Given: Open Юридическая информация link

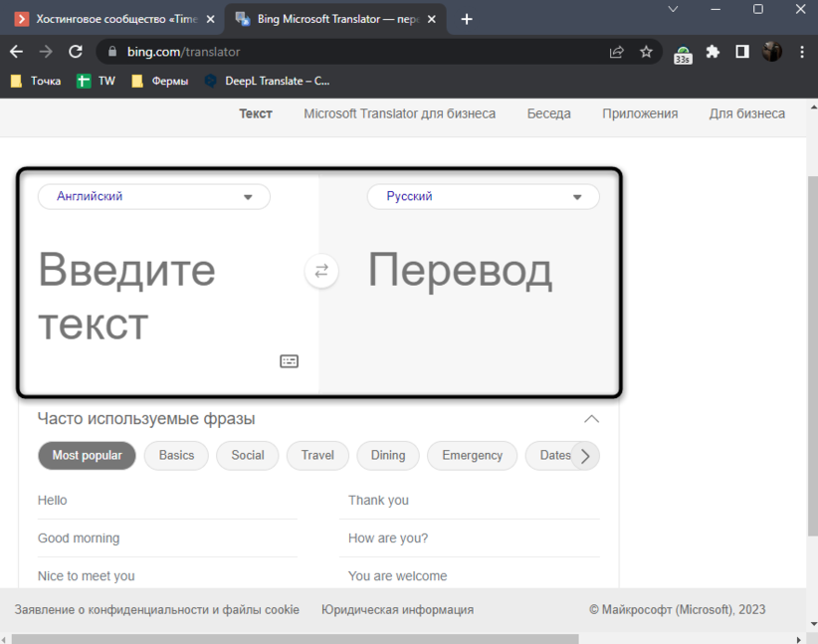Looking at the screenshot, I should [397, 609].
